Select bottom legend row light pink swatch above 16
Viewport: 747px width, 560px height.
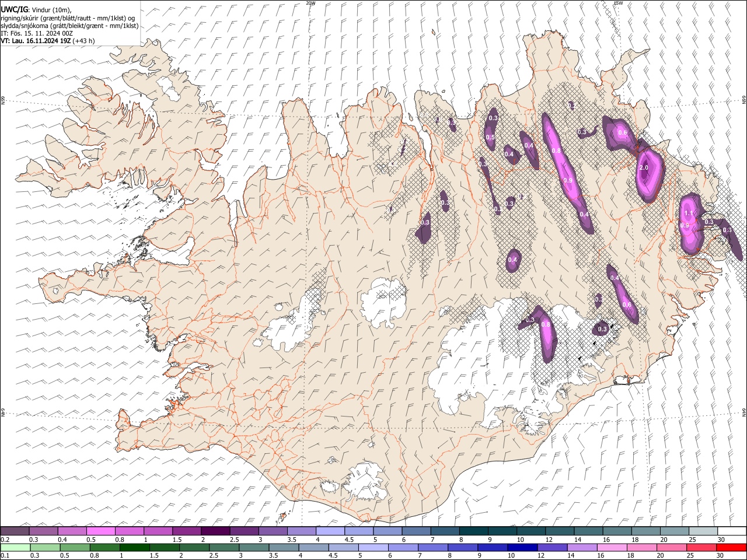click(613, 547)
